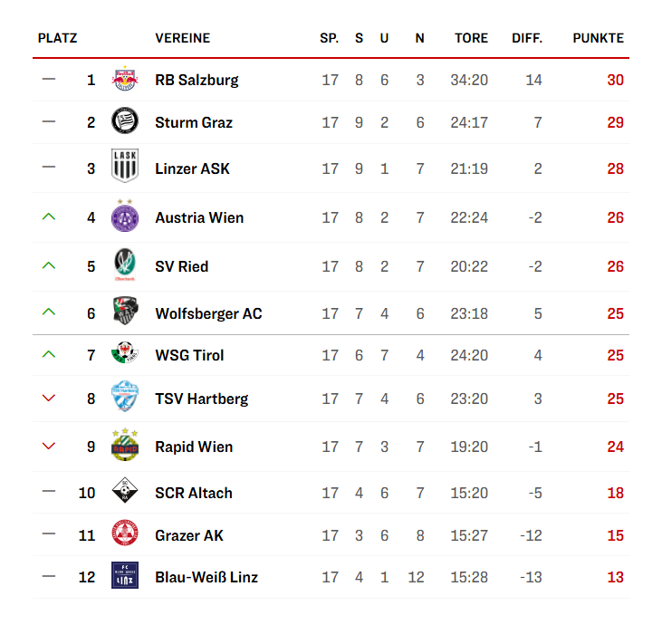This screenshot has width=662, height=644.
Task: Click red down arrow beside Rapid Wien
Action: (x=49, y=447)
